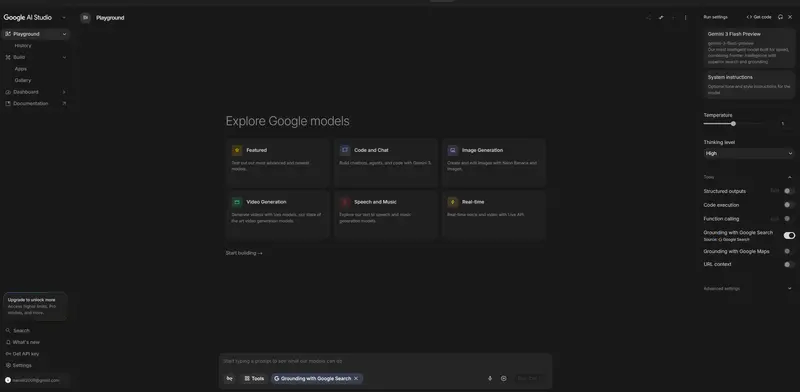Turn on the URL context toggle

pos(789,264)
